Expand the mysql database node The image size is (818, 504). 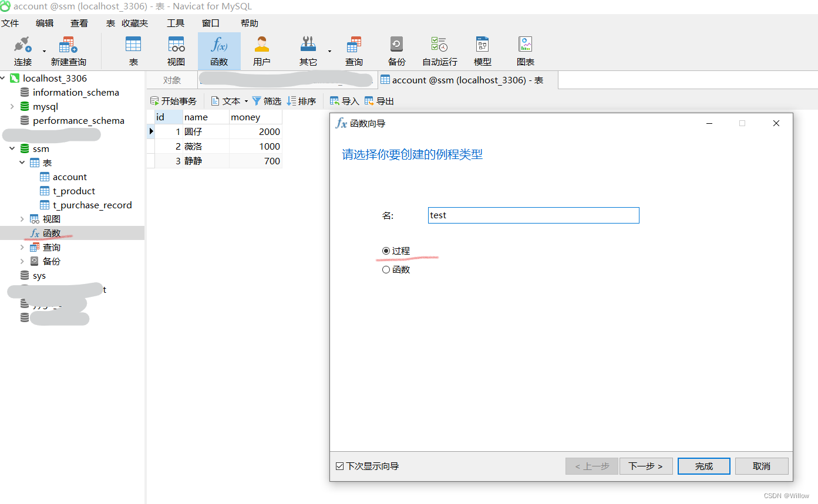[x=12, y=106]
